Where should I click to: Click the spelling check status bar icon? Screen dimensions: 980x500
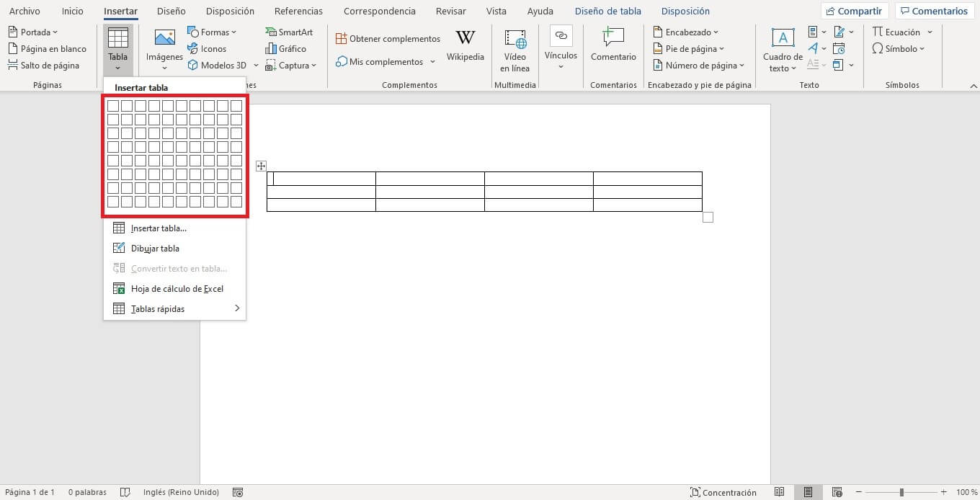[125, 492]
